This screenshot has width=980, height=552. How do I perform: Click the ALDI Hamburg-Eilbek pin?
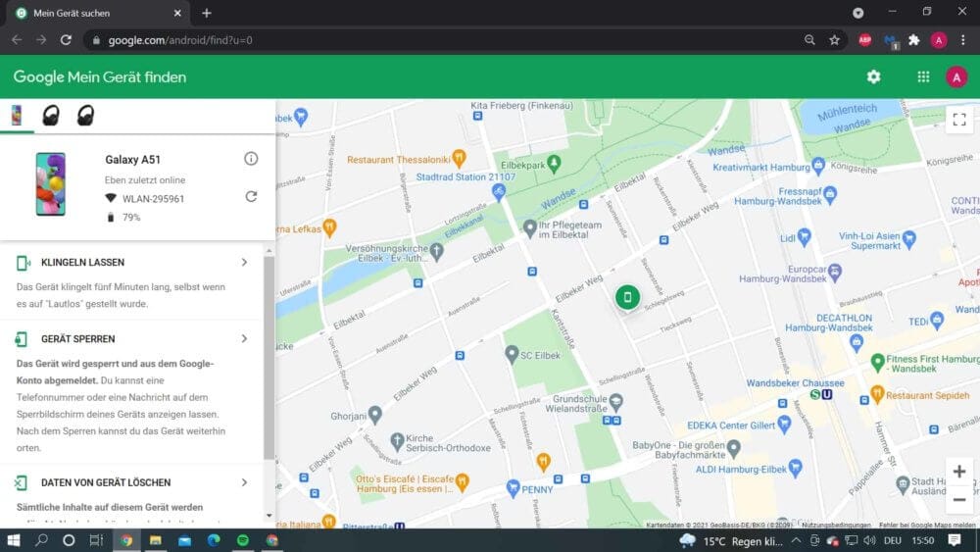tap(795, 468)
